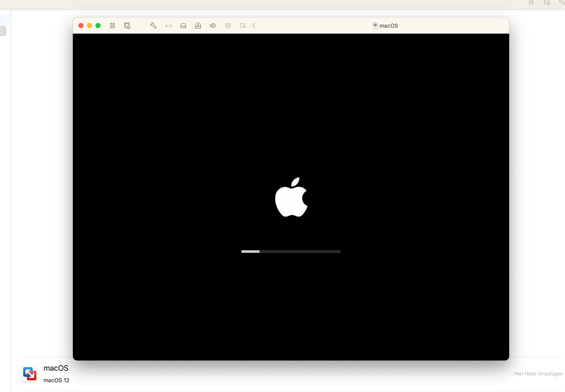Click the macOS title document icon
565x392 pixels.
tap(375, 25)
